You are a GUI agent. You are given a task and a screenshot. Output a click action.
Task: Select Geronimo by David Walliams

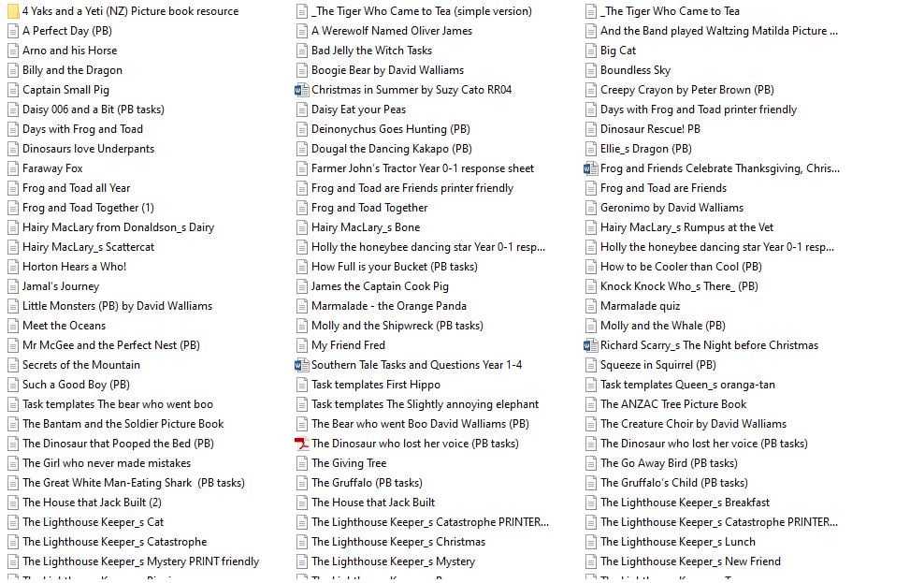671,208
